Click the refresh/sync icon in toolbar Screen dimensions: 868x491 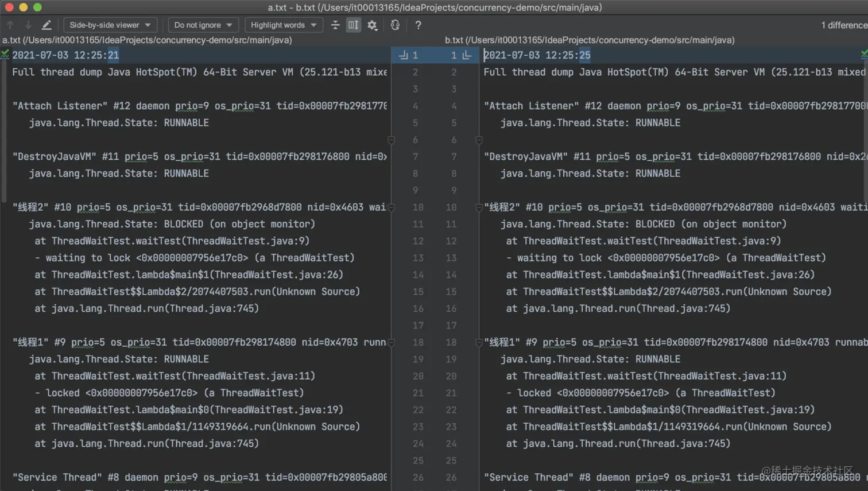395,25
